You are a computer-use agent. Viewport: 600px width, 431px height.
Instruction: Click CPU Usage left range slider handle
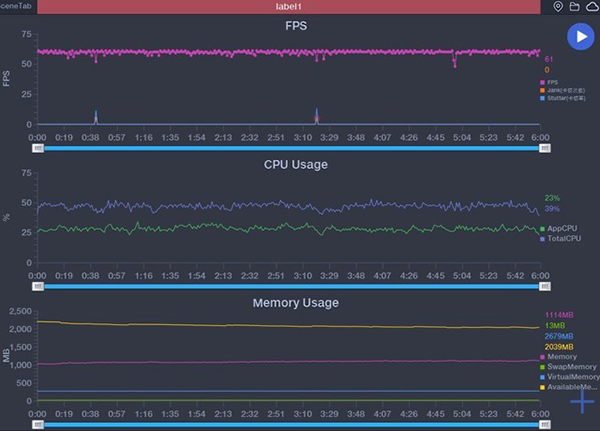38,286
